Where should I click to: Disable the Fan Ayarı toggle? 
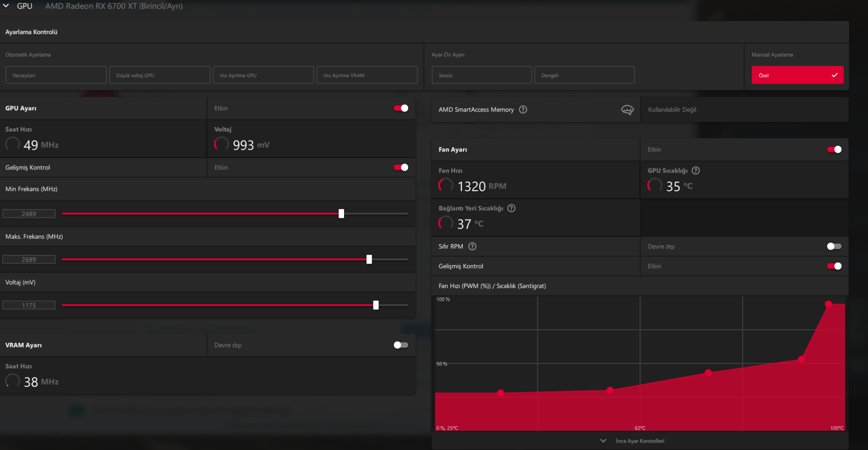834,150
